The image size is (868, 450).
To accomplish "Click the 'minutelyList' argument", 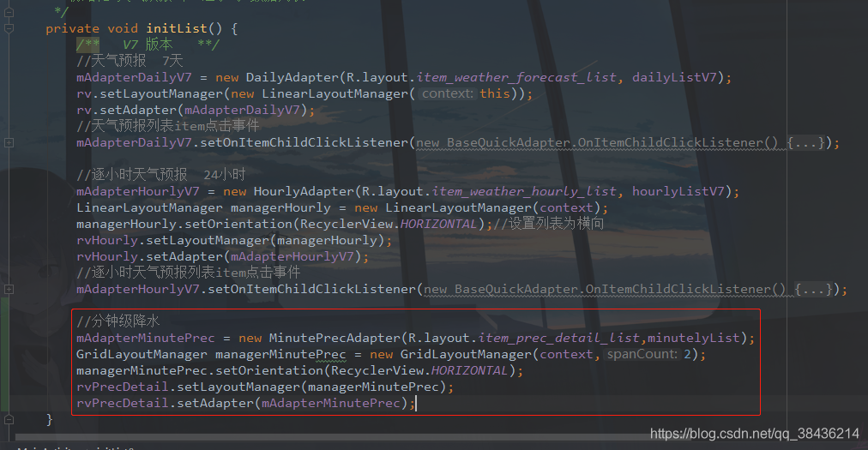I will (694, 338).
